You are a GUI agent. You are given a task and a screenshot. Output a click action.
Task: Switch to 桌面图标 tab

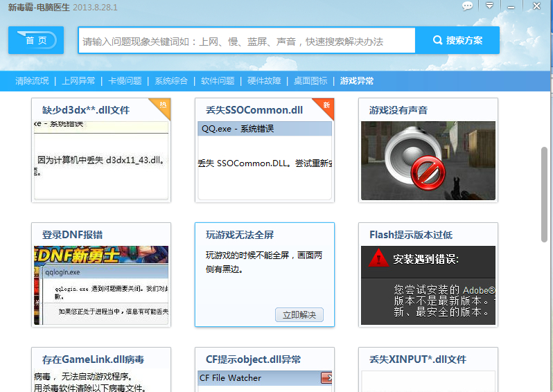(x=310, y=81)
